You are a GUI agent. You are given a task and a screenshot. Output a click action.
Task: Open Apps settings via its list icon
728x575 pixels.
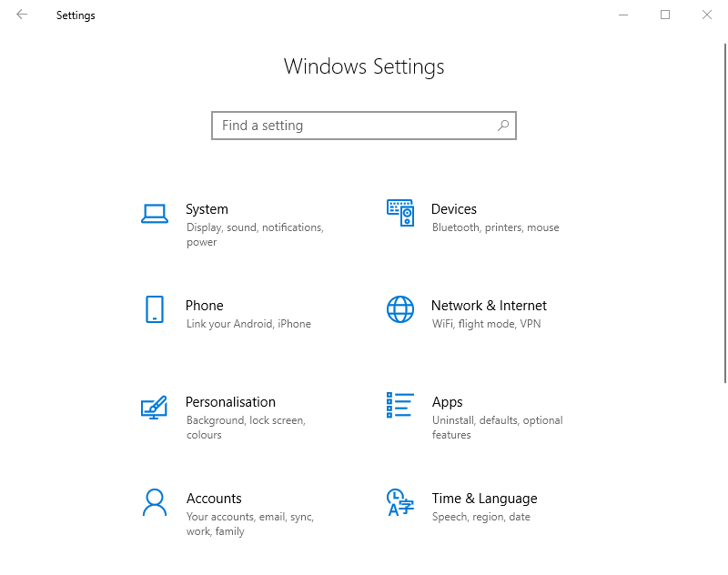(400, 406)
